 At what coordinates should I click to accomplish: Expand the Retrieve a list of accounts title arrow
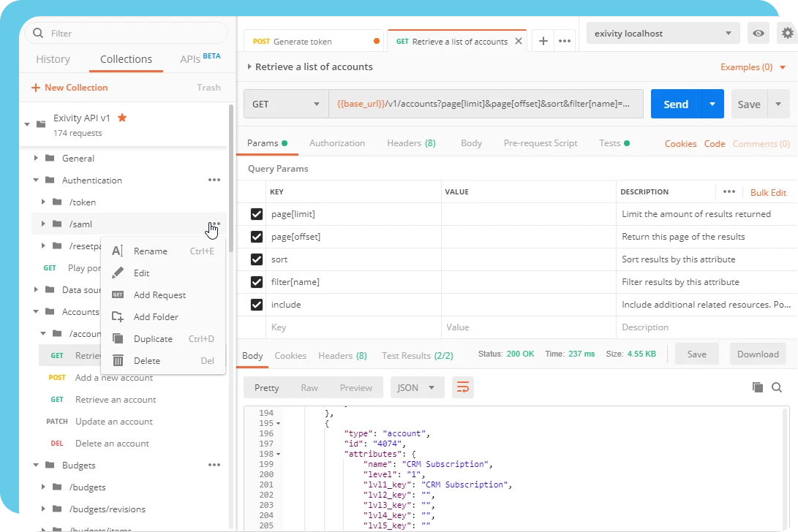coord(249,66)
